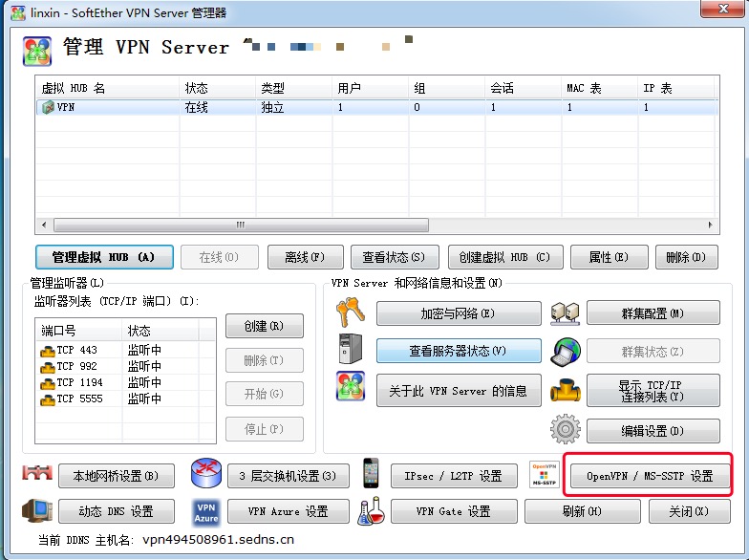This screenshot has width=749, height=560.
Task: Click the OpenVPN MS-SSTP logo icon
Action: point(545,474)
